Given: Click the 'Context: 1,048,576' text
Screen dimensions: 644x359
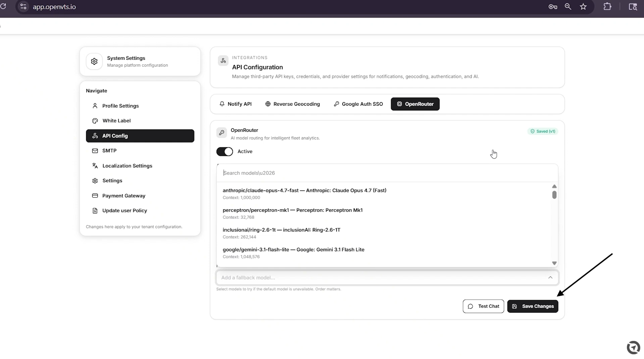Looking at the screenshot, I should [241, 257].
